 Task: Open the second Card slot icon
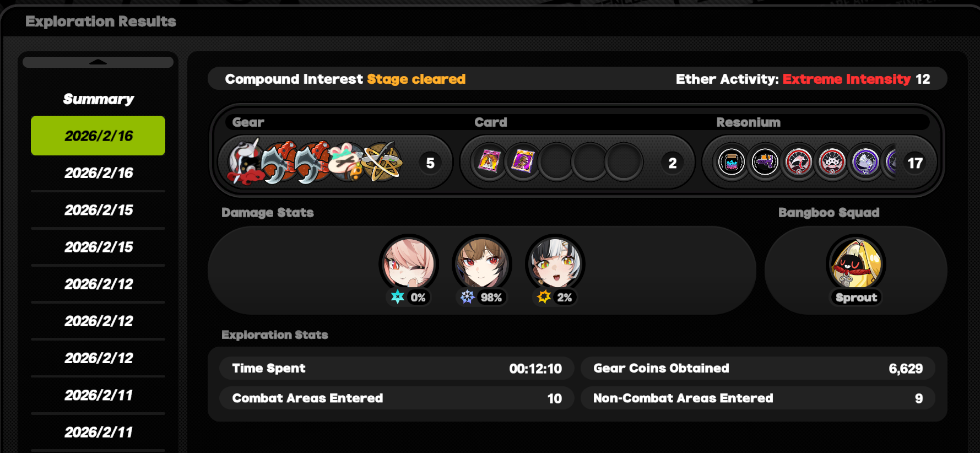click(522, 162)
